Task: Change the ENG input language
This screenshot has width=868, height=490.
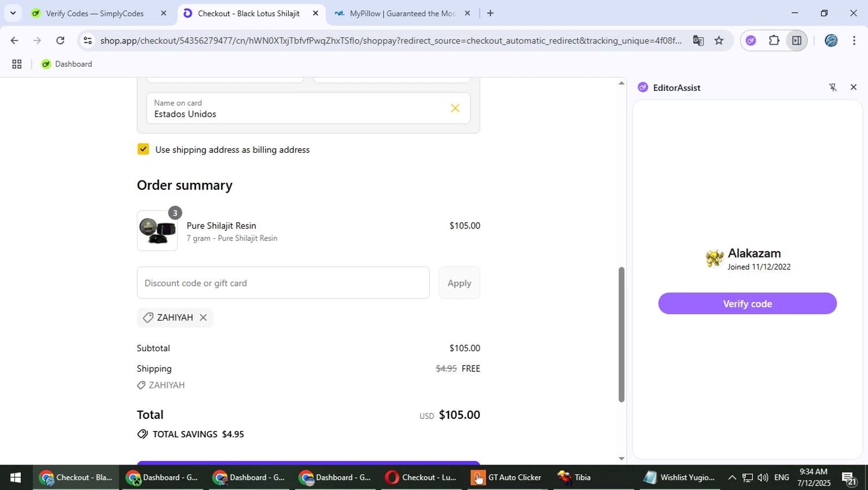Action: pyautogui.click(x=781, y=477)
